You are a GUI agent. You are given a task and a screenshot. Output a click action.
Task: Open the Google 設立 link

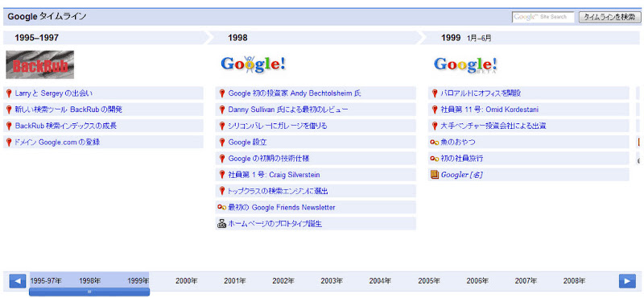pyautogui.click(x=248, y=143)
